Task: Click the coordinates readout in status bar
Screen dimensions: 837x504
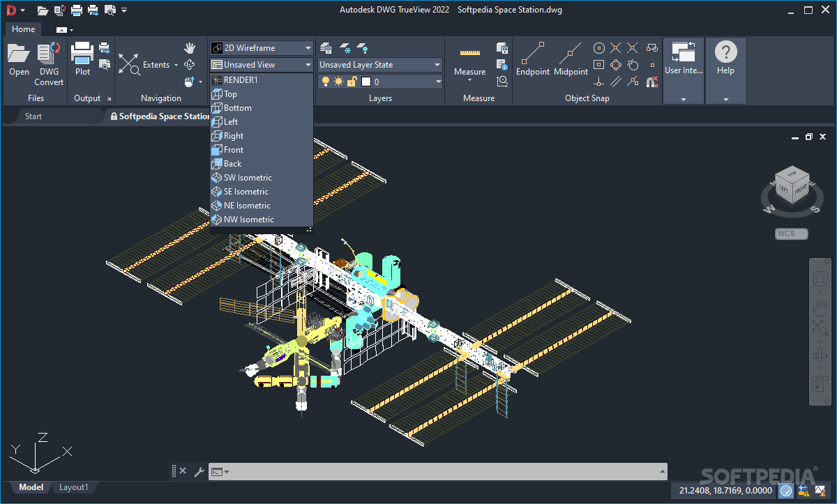Action: point(725,491)
